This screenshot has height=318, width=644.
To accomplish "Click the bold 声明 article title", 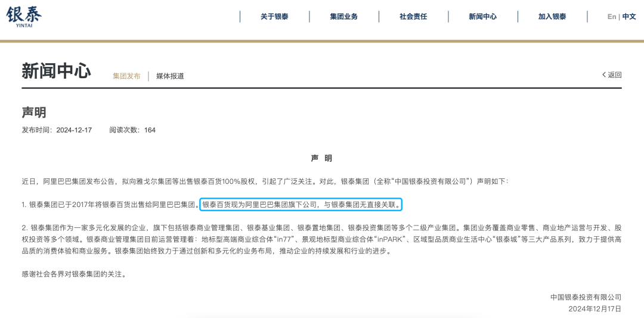I will [x=34, y=113].
